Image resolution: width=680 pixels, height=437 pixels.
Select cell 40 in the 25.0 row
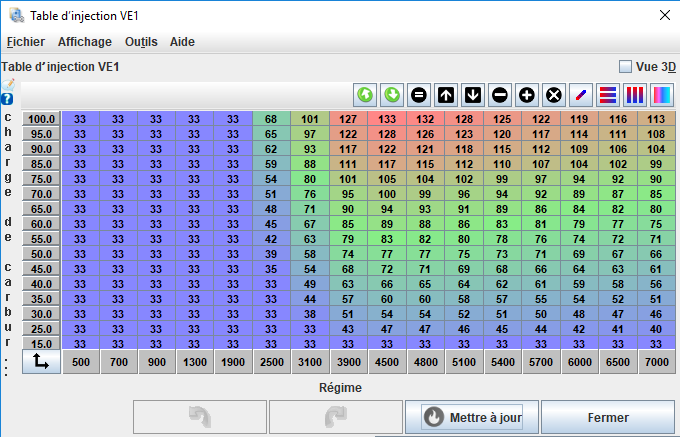click(656, 329)
